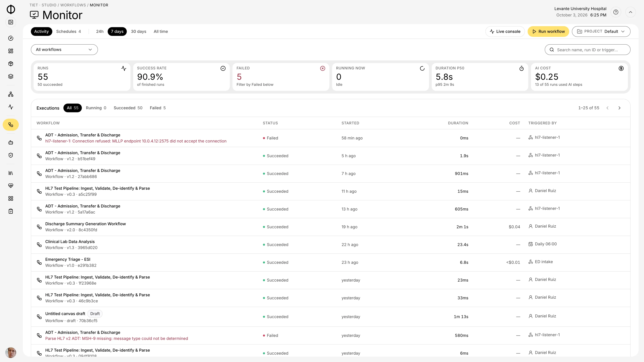Open Untitled canvas draft run
This screenshot has height=362, width=644.
click(x=331, y=317)
